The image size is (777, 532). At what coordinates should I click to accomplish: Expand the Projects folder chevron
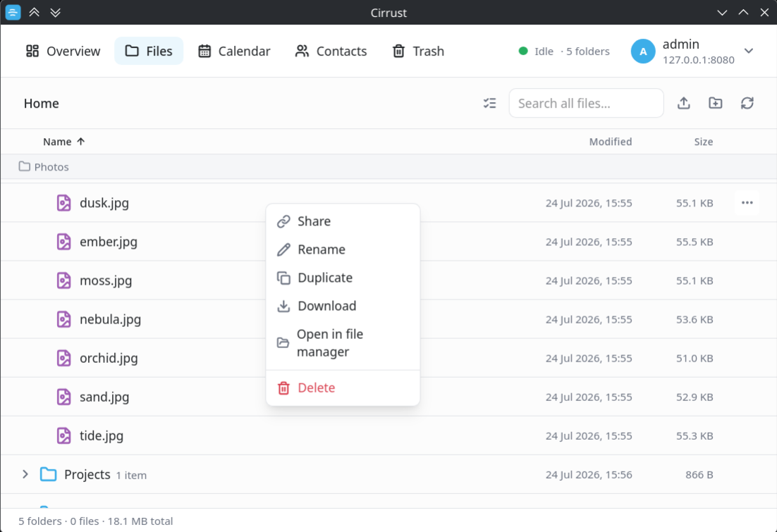point(25,474)
